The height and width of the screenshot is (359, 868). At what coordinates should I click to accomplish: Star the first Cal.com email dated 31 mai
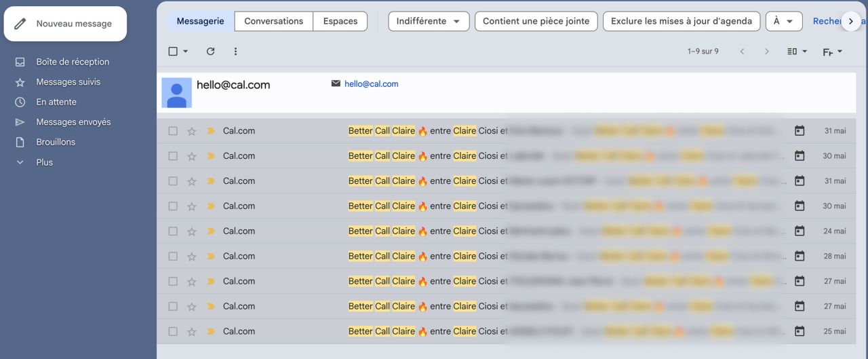pyautogui.click(x=192, y=131)
